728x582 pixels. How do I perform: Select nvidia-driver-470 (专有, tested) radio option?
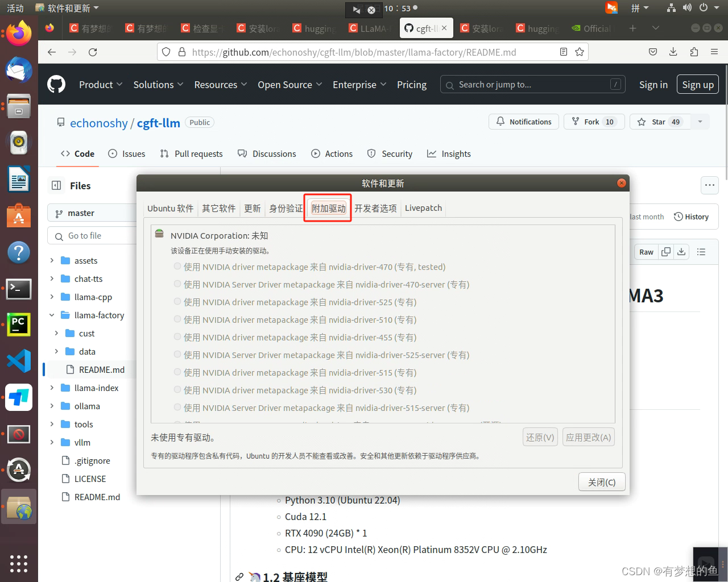click(x=177, y=267)
